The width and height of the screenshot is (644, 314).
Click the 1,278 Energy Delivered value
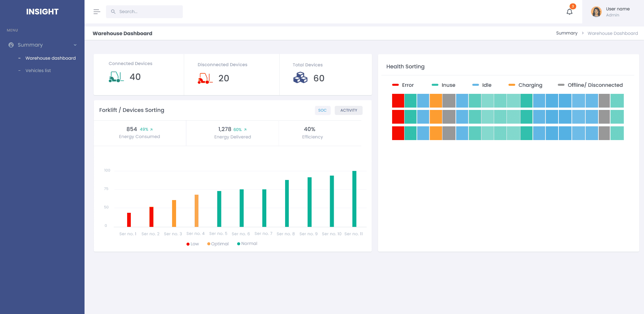tap(225, 129)
